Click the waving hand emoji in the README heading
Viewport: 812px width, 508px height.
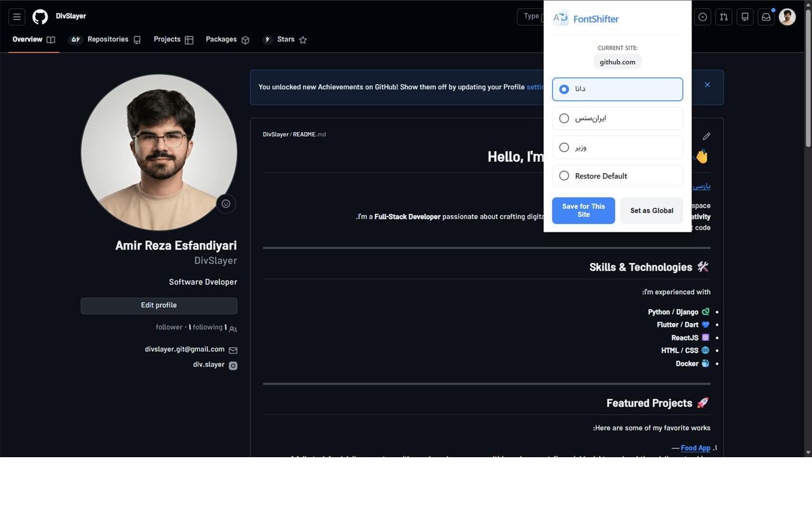[702, 156]
